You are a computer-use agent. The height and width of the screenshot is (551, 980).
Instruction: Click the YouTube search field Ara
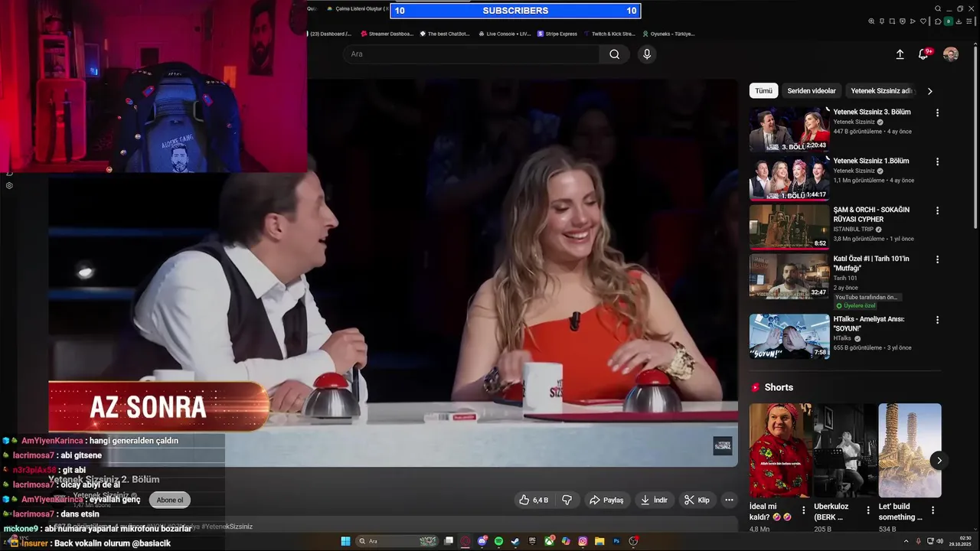(x=471, y=54)
